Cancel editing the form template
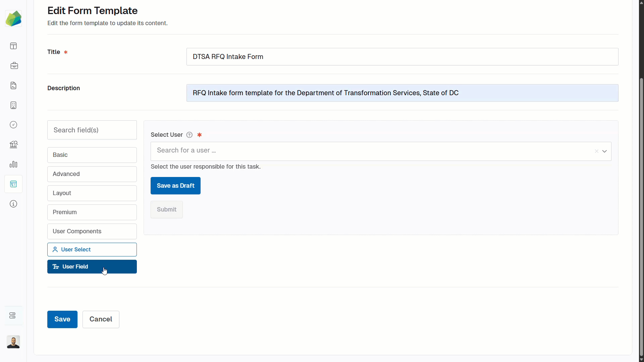This screenshot has height=362, width=644. tap(101, 319)
